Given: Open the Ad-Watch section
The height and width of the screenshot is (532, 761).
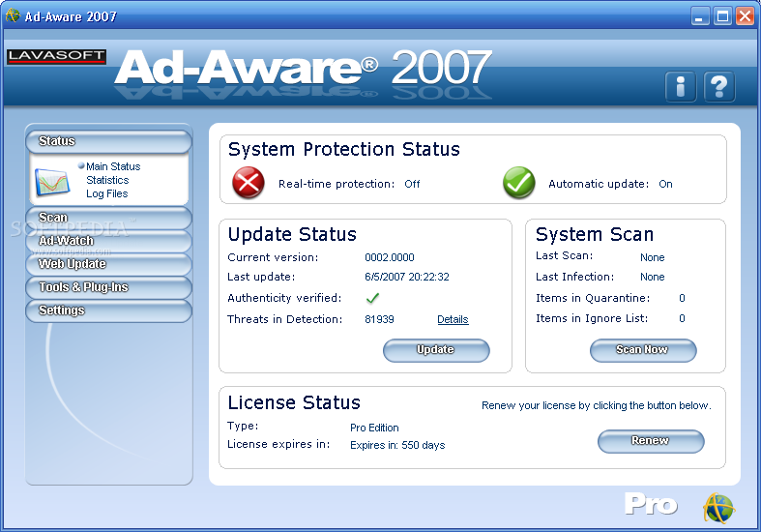Looking at the screenshot, I should pos(108,241).
